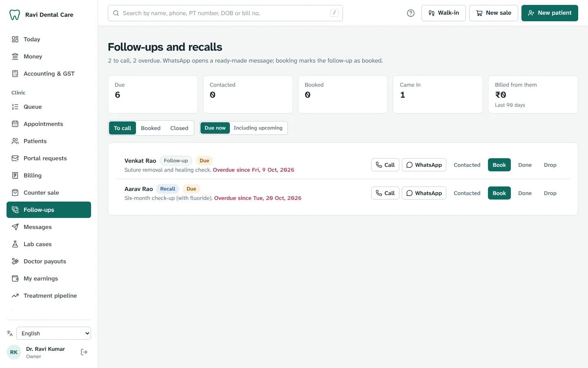Click the Treatment pipeline trend icon
588x368 pixels.
[x=15, y=296]
